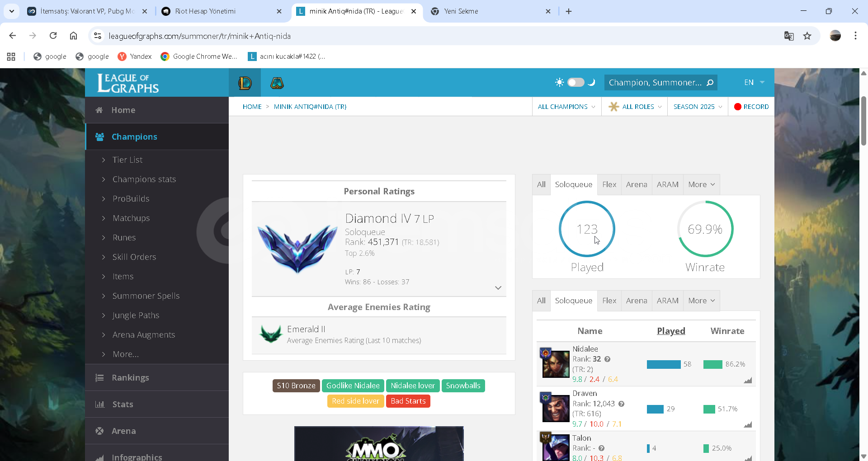Open Season 2025 dropdown
The image size is (868, 461).
click(698, 107)
